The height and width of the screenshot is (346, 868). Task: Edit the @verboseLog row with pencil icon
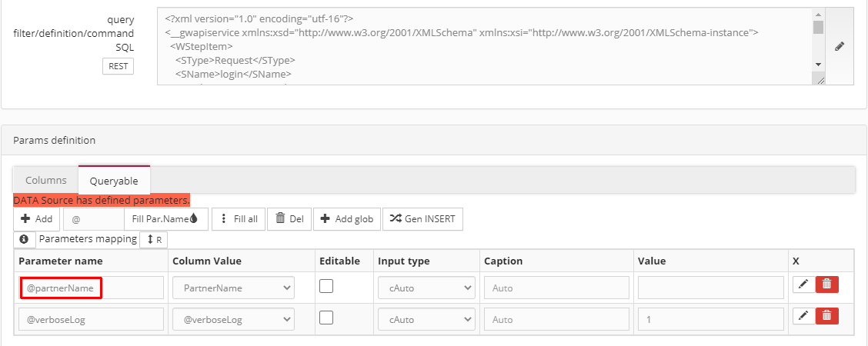click(x=803, y=315)
